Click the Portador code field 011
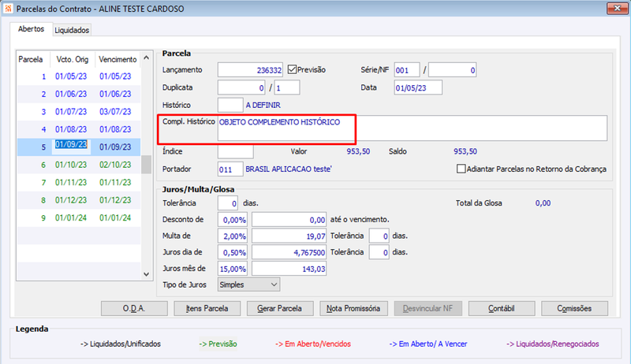The height and width of the screenshot is (364, 631). (230, 169)
